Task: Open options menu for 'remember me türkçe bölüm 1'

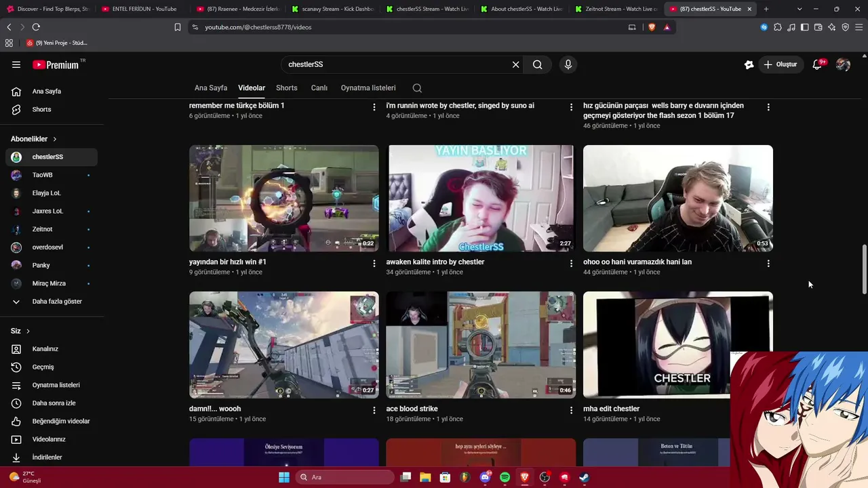Action: [x=374, y=107]
